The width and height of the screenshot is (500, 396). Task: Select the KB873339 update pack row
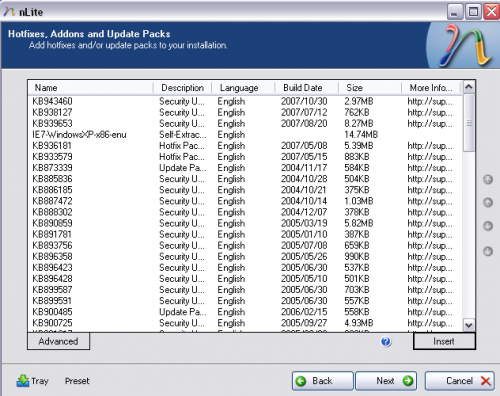245,168
